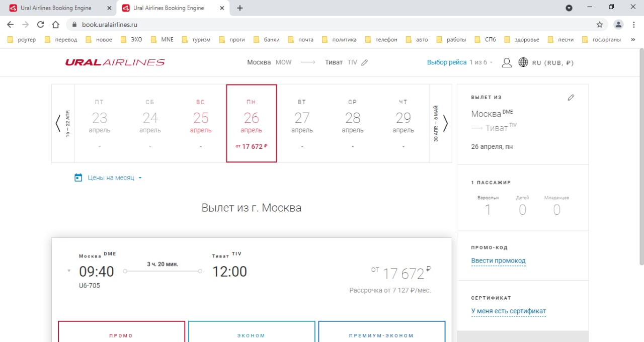Choose the ПРЕМИУМ-ЭКОНОМ fare
Screen dimensions: 644x342
click(x=382, y=332)
